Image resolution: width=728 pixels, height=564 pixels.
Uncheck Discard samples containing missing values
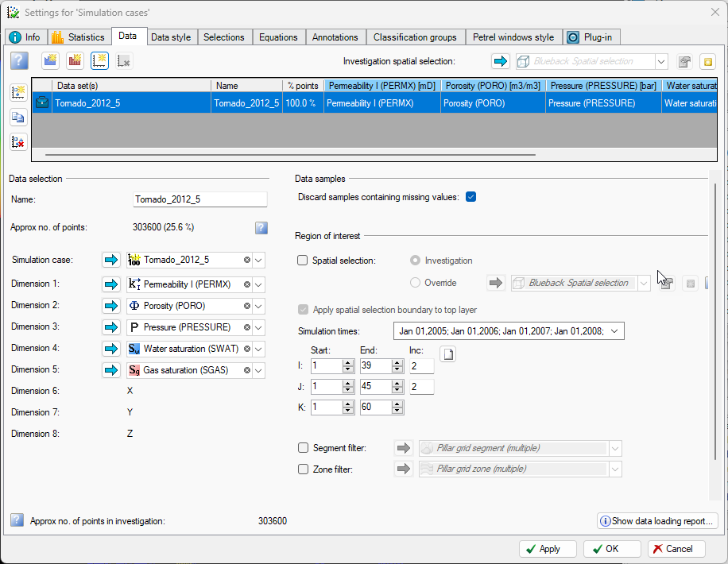pos(470,197)
